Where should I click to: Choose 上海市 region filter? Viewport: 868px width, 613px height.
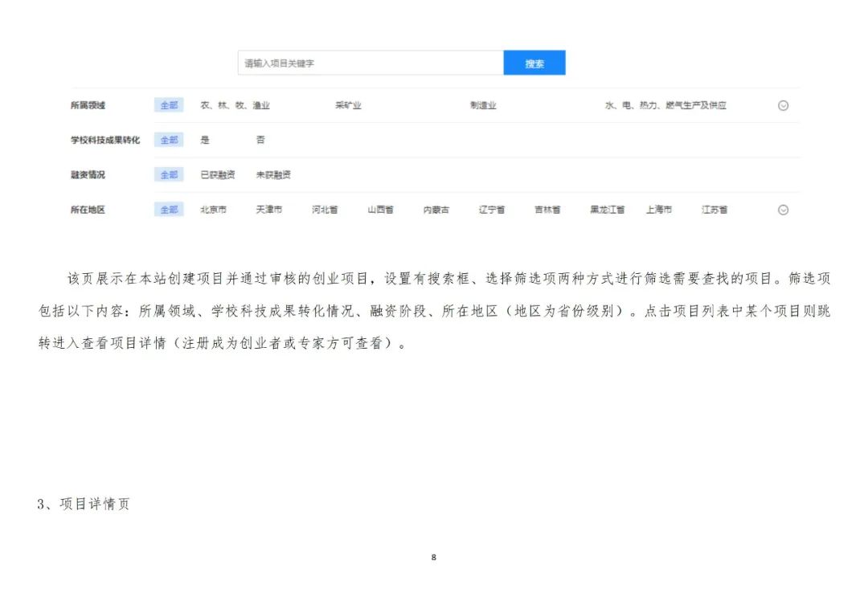pos(658,210)
